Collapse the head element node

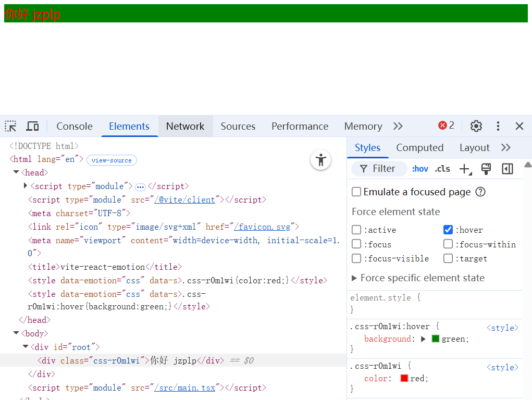tap(16, 172)
